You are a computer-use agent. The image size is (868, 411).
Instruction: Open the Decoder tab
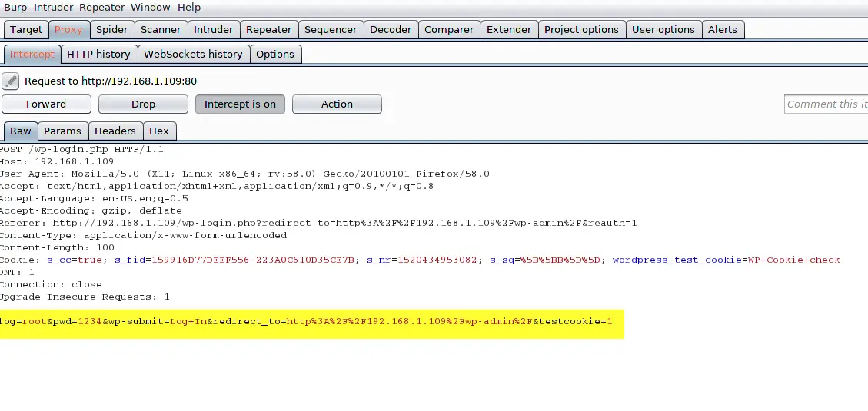391,30
